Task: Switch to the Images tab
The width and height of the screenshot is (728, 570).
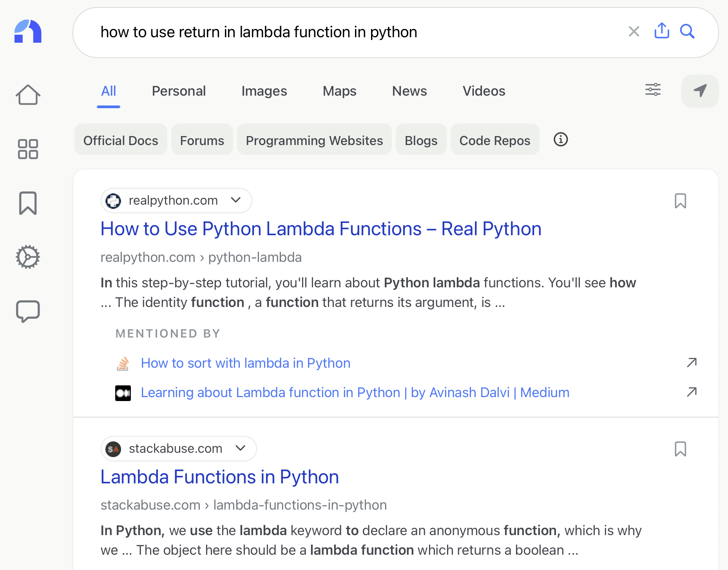Action: tap(264, 91)
